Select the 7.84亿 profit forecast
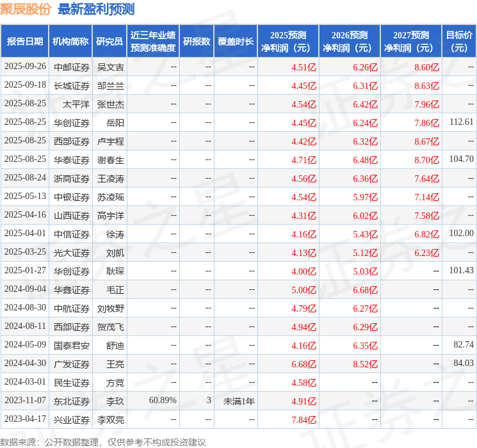The height and width of the screenshot is (448, 477). [303, 419]
